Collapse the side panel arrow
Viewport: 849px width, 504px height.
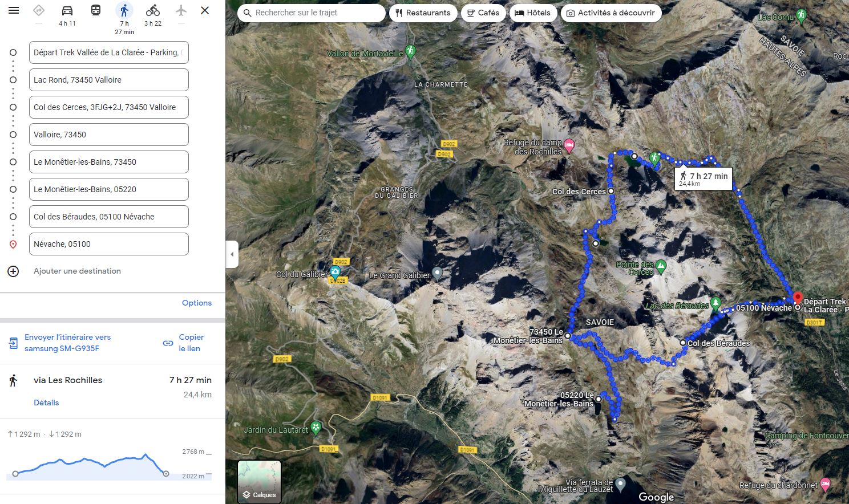(232, 255)
